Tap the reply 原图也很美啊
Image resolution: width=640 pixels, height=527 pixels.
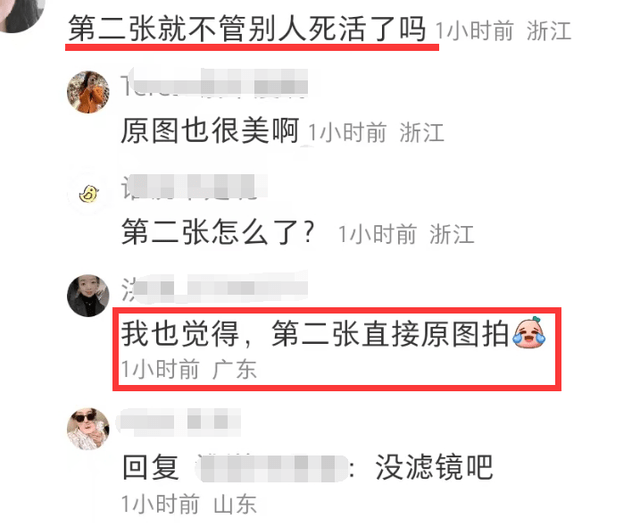pos(210,131)
